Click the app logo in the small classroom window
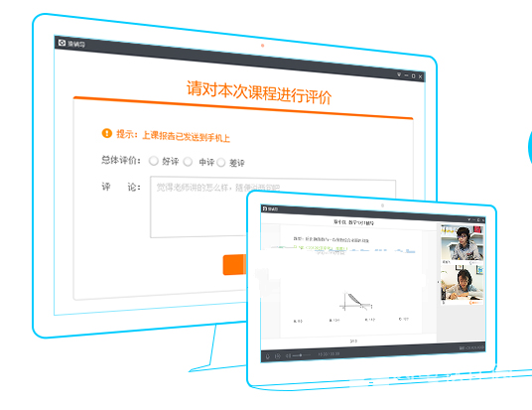The width and height of the screenshot is (532, 410). 265,208
